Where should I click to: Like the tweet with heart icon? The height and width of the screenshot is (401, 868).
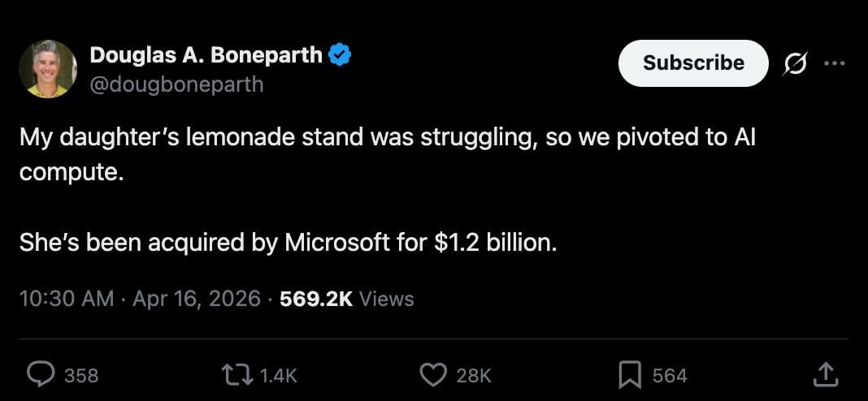point(433,374)
